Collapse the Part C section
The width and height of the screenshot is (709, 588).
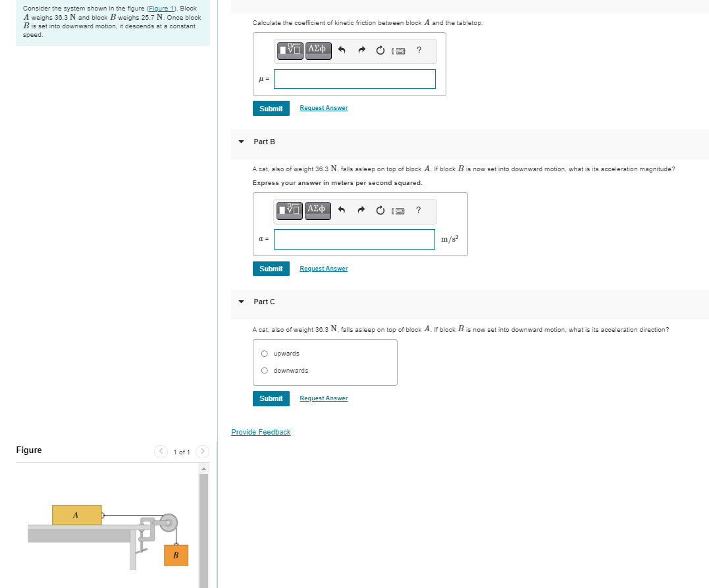(241, 302)
